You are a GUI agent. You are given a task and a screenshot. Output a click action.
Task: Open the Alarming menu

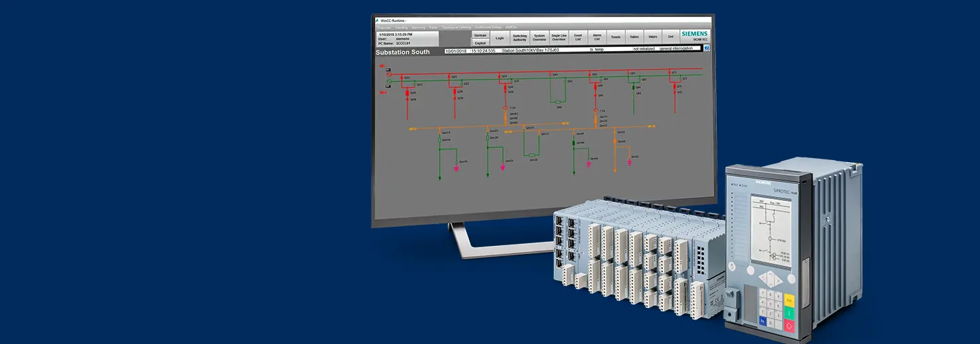click(x=418, y=27)
